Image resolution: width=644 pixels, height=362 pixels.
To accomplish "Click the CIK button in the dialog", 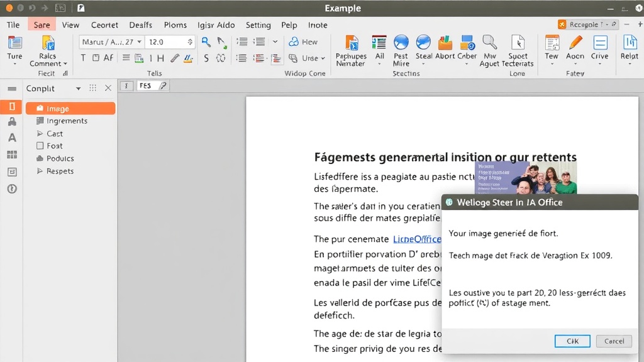I will click(x=572, y=341).
